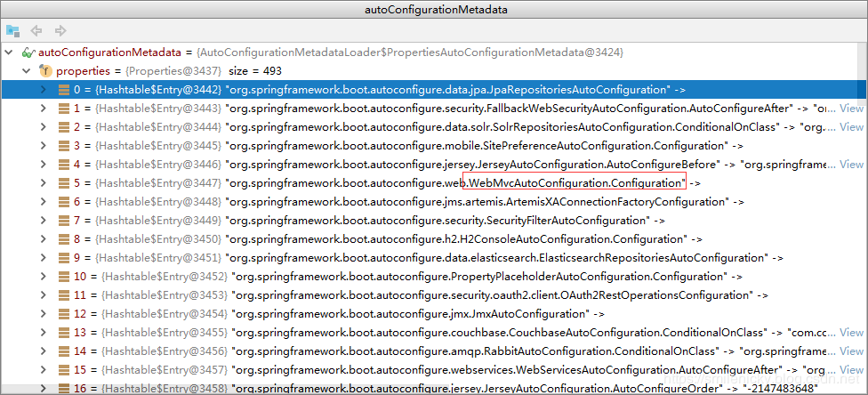Click the entry icon of row 2
This screenshot has width=868, height=395.
point(64,127)
